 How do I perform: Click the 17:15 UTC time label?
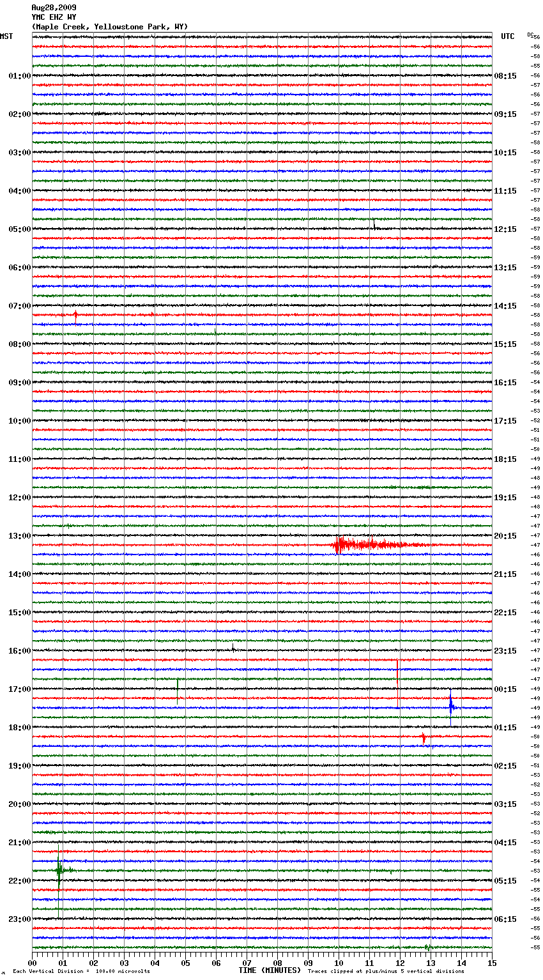point(505,421)
